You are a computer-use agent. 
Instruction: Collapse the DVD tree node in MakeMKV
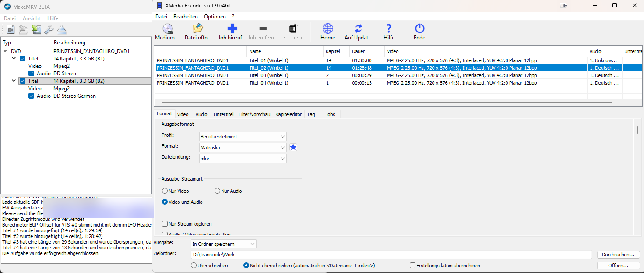[5, 51]
